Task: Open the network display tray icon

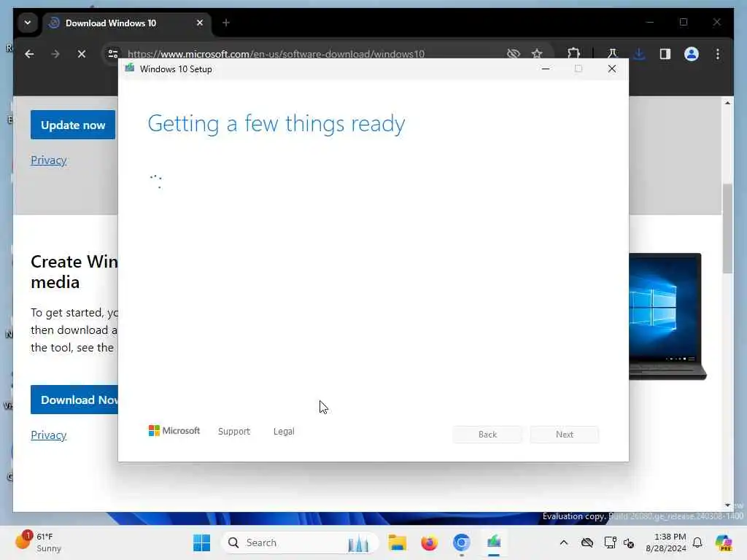Action: coord(610,542)
